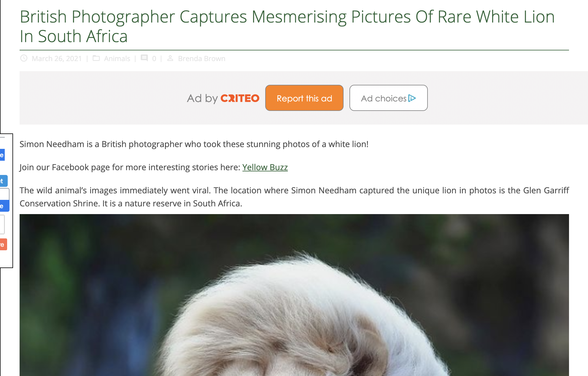Image resolution: width=588 pixels, height=376 pixels.
Task: Click the top blue share button in sidebar
Action: pyautogui.click(x=2, y=155)
